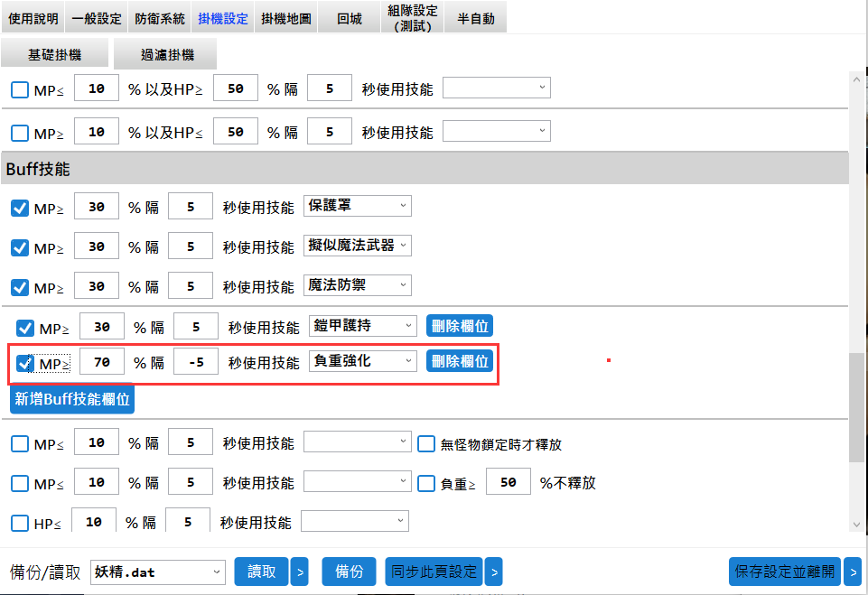Click the 備份/讀取 label
The height and width of the screenshot is (595, 868).
45,572
